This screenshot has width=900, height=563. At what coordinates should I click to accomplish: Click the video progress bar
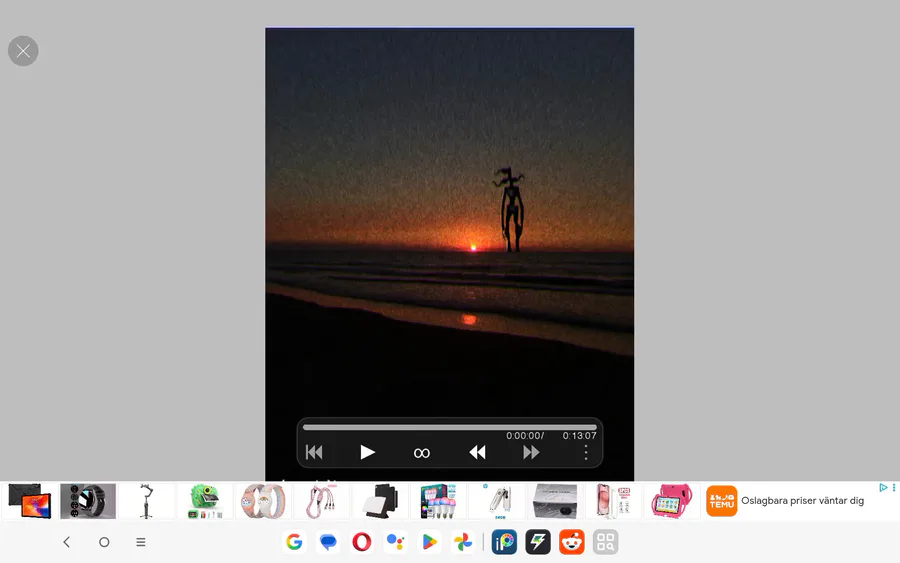pyautogui.click(x=449, y=427)
